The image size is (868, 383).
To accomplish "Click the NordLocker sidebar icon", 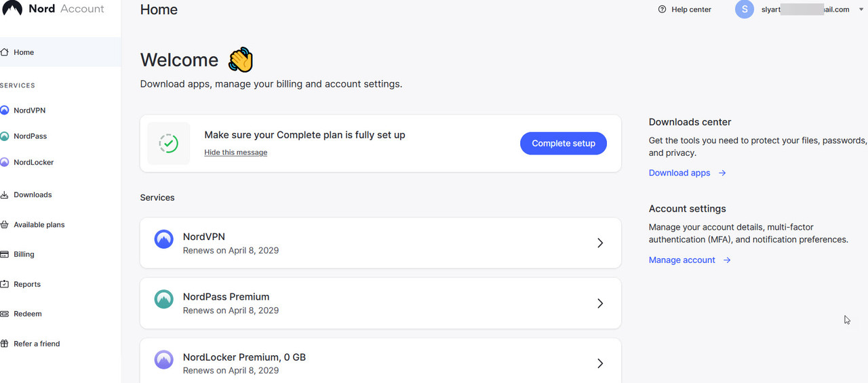I will click(4, 163).
